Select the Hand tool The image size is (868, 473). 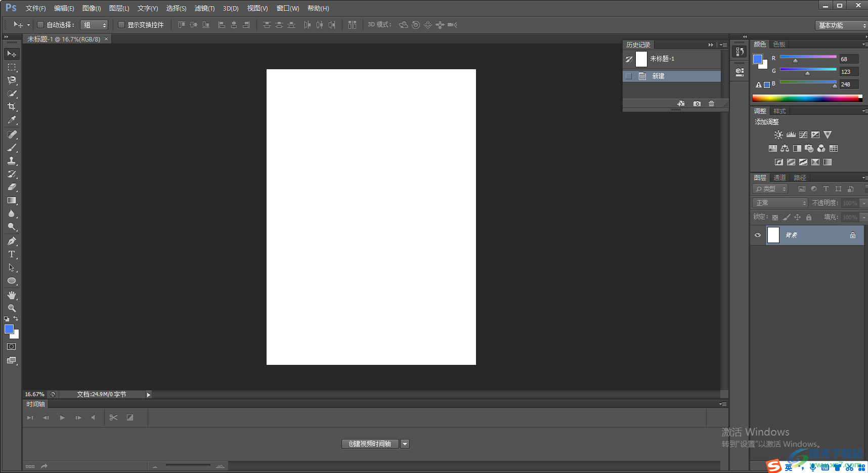pyautogui.click(x=12, y=295)
